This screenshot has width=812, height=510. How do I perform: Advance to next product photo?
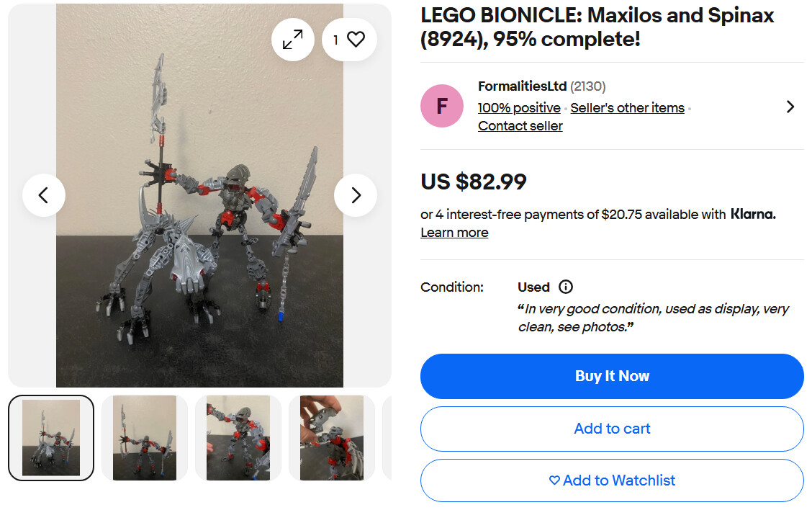point(356,195)
